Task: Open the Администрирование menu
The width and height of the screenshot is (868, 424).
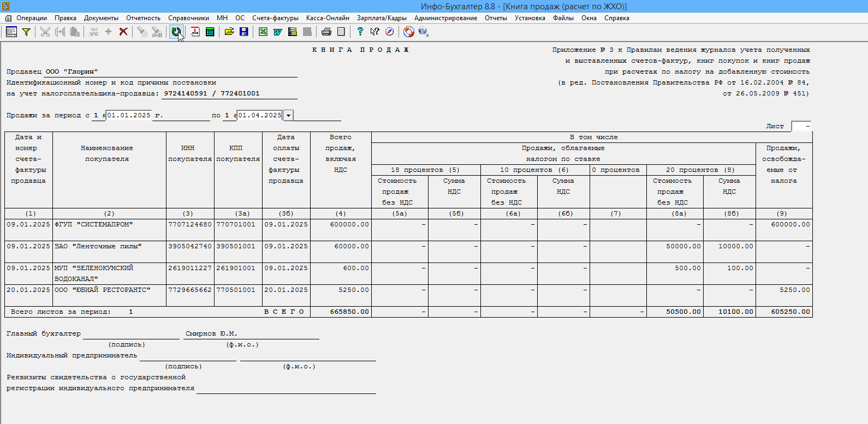Action: pos(445,18)
